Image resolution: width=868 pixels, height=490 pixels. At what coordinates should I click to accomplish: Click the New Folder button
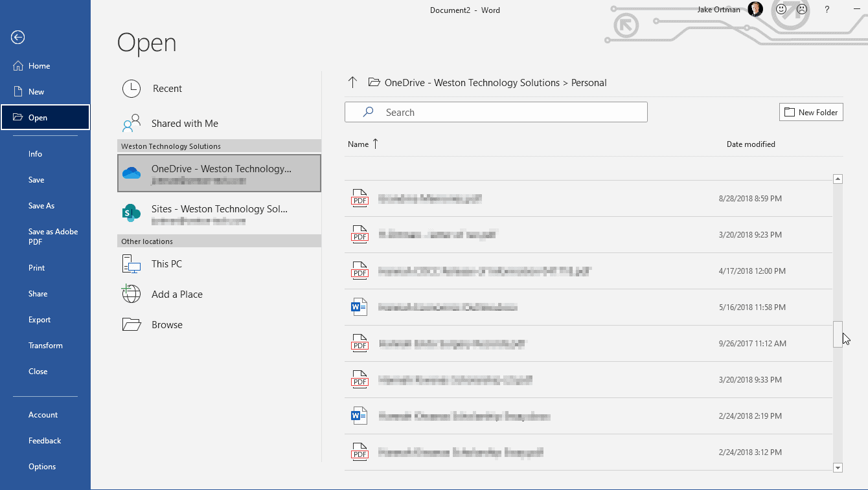coord(811,112)
